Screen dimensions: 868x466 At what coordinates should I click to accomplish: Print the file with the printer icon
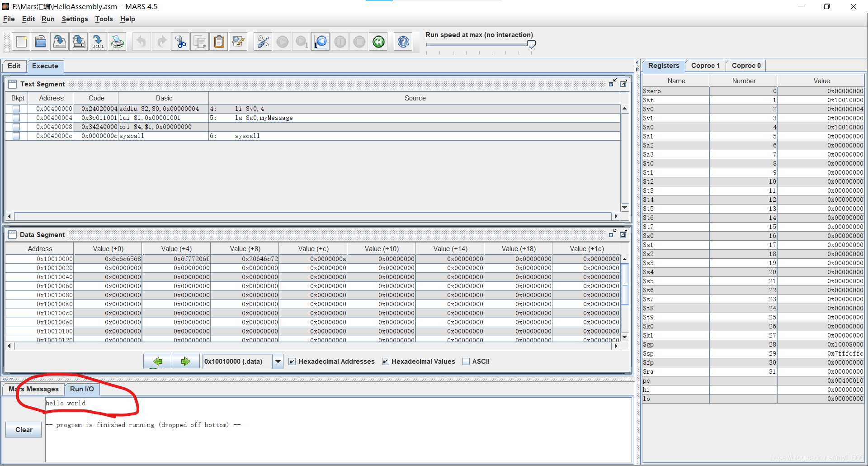[117, 42]
